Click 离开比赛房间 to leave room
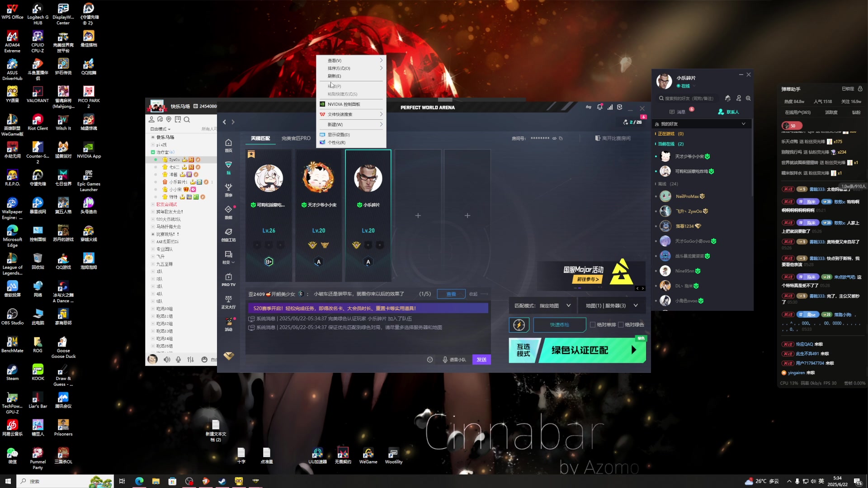The width and height of the screenshot is (868, 488). pyautogui.click(x=613, y=138)
